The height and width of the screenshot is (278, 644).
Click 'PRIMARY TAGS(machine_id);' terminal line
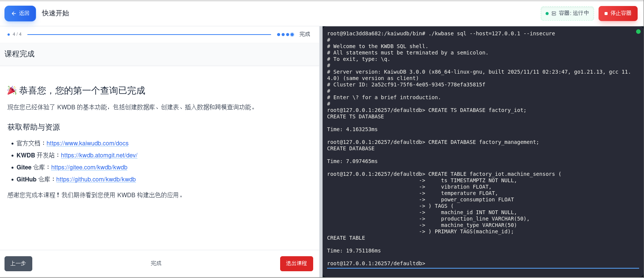[474, 231]
